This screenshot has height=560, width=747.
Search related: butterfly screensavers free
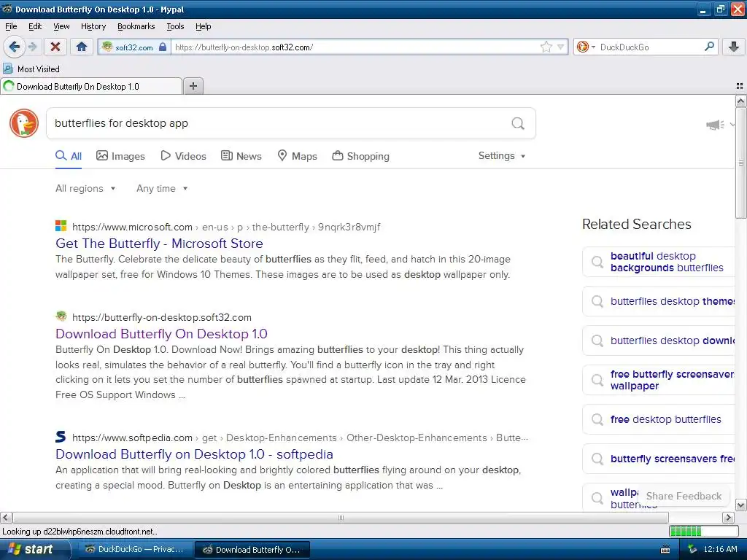tap(658, 459)
